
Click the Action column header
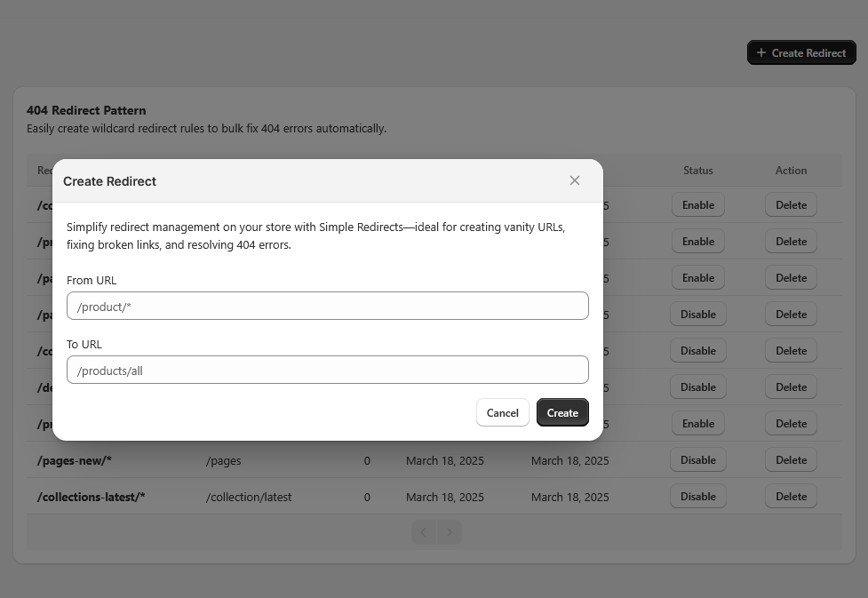(791, 170)
